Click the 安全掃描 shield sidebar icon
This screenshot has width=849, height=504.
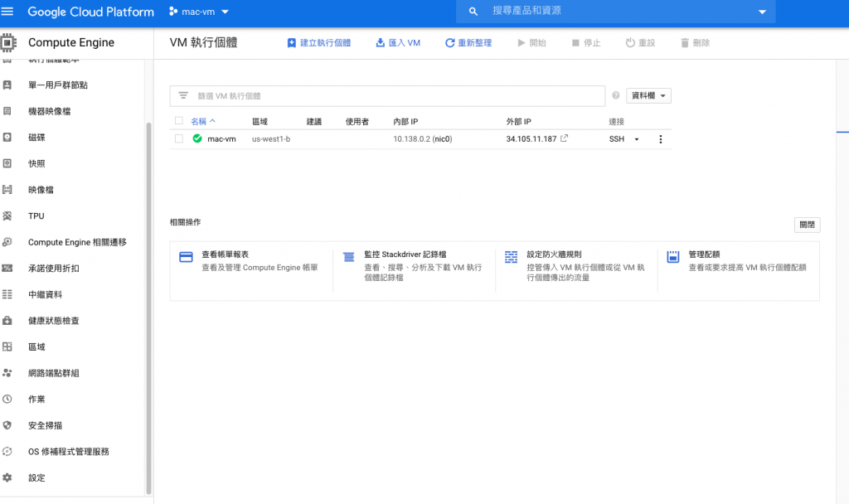pos(7,425)
